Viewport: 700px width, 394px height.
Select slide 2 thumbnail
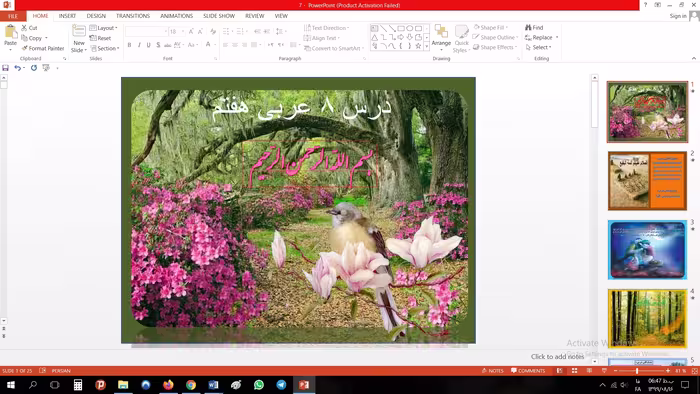pyautogui.click(x=647, y=181)
